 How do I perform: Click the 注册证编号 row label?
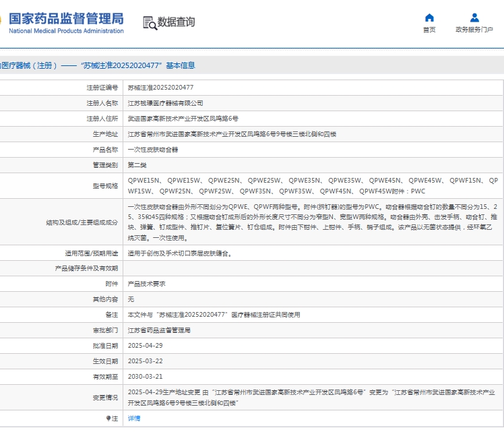tap(102, 88)
